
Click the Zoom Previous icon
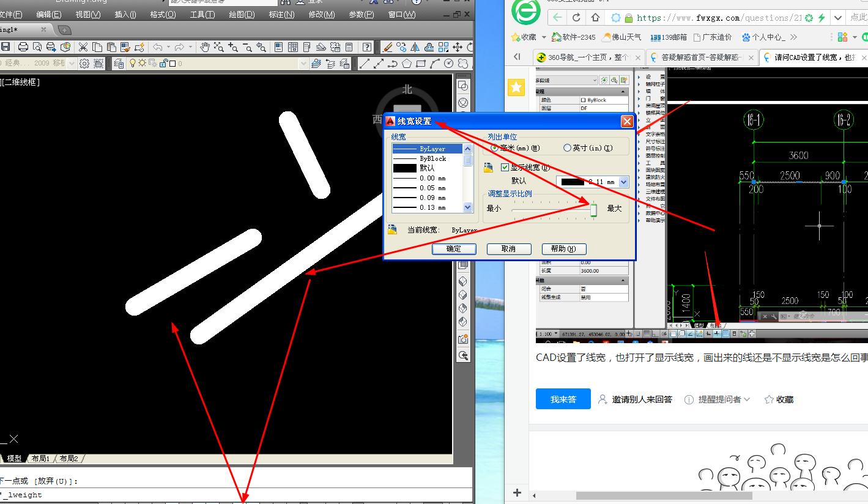[x=261, y=47]
